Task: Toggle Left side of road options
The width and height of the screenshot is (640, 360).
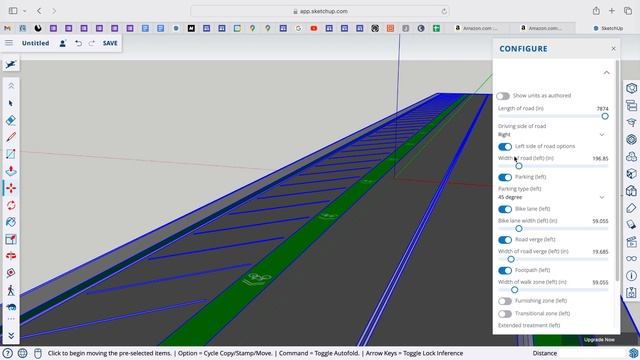Action: point(505,146)
